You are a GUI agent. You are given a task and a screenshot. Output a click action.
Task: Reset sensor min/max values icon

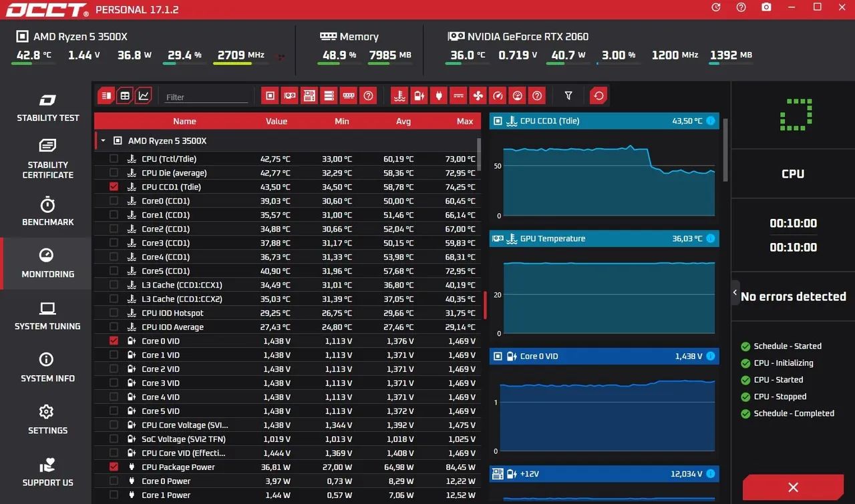[x=599, y=96]
